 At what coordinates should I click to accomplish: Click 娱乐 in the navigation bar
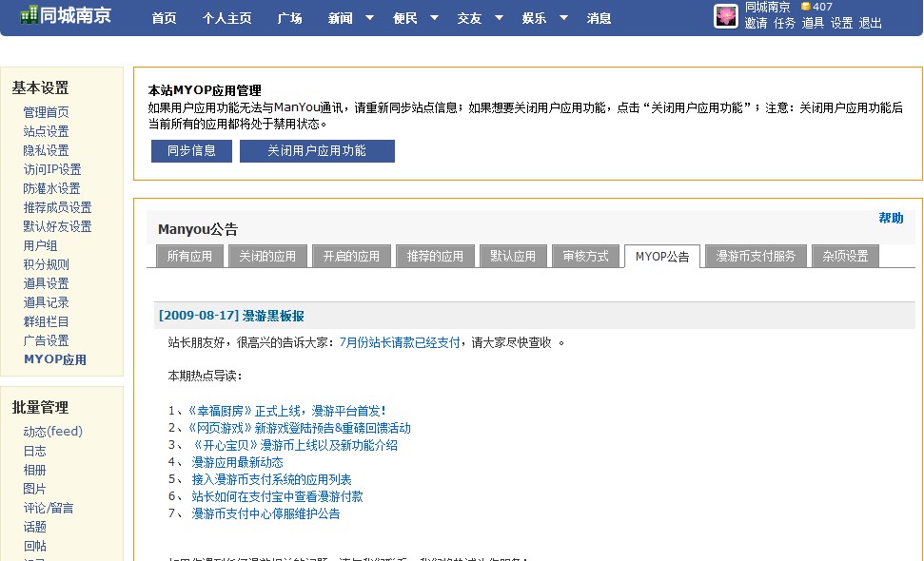click(x=535, y=18)
